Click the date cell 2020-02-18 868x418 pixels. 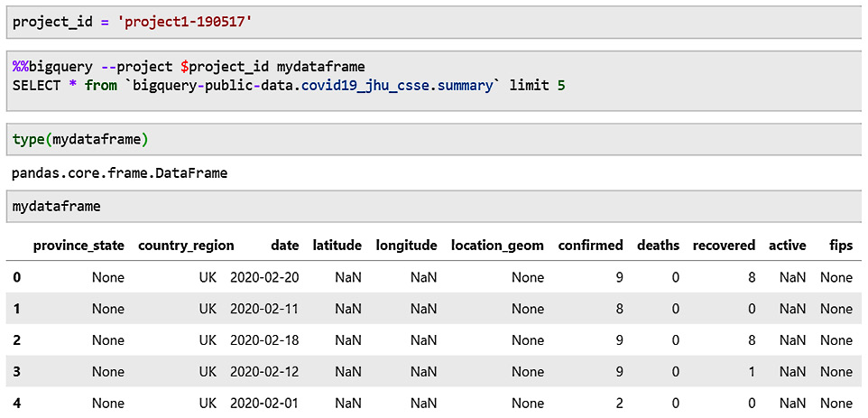tap(264, 340)
